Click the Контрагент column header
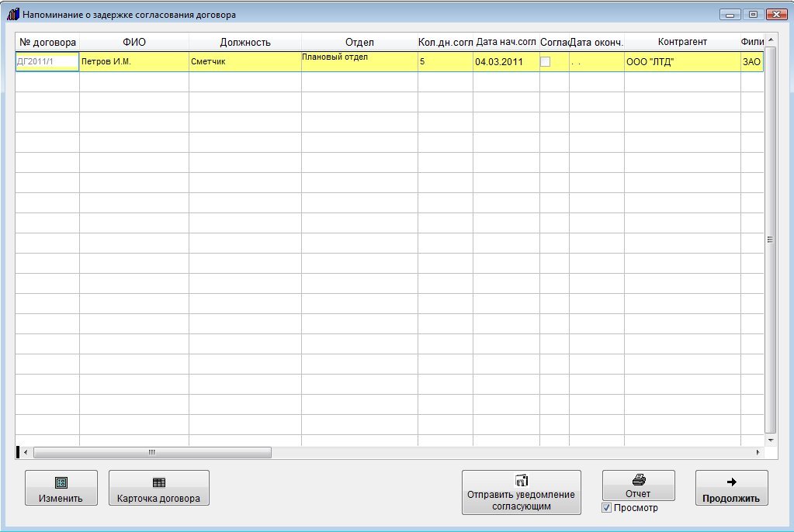Image resolution: width=794 pixels, height=532 pixels. [x=682, y=42]
